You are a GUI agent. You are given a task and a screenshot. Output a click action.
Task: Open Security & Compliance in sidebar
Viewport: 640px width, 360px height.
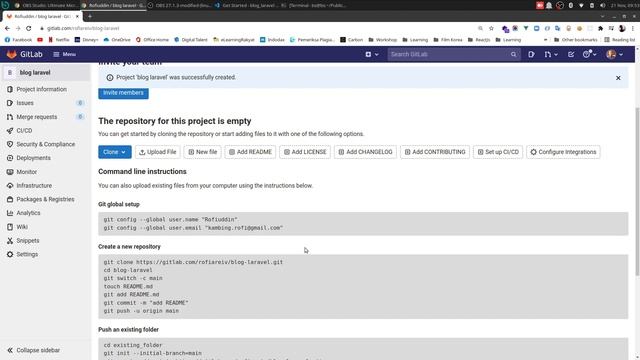(45, 144)
